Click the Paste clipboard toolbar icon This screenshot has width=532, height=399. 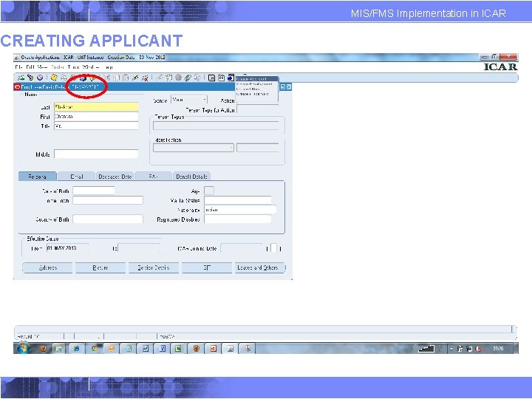tap(126, 78)
